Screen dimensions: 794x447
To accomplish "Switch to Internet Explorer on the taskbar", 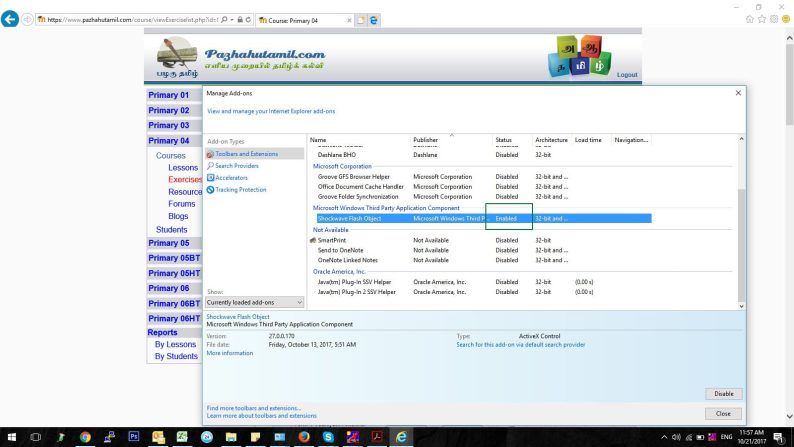I will point(401,437).
